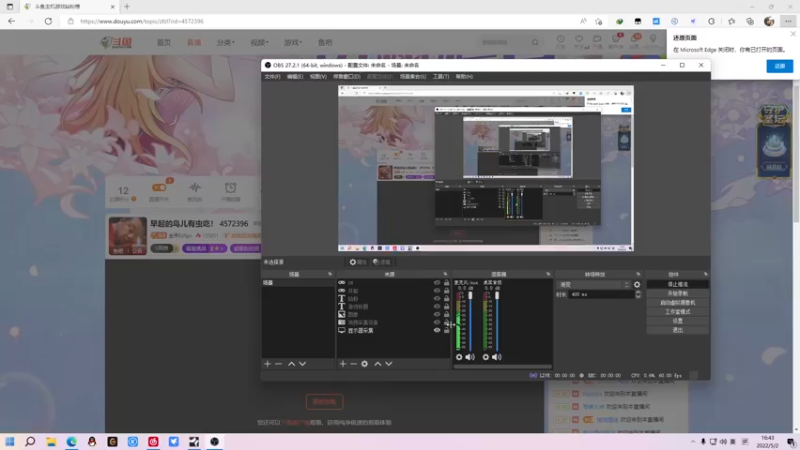
Task: Open the microphone audio settings gear
Action: coord(459,357)
